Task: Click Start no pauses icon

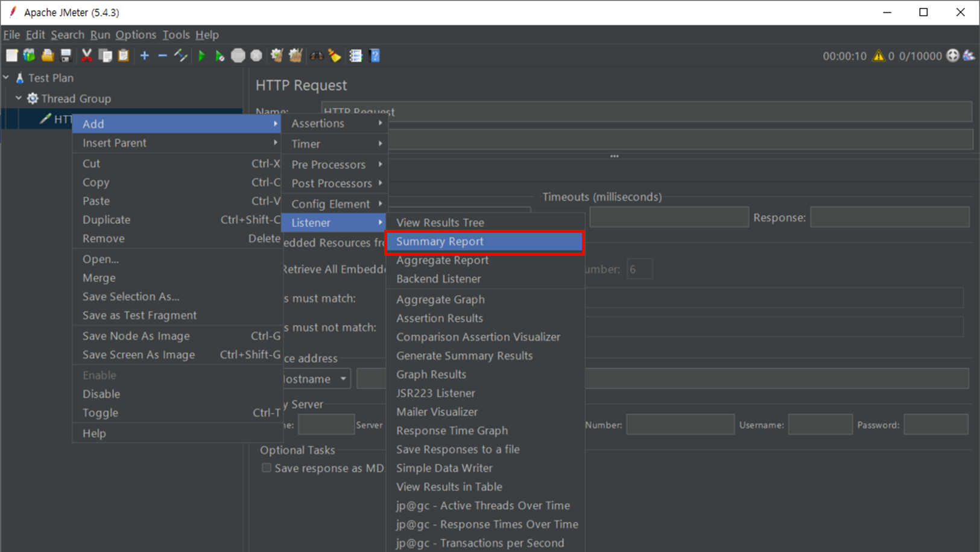Action: (x=220, y=56)
